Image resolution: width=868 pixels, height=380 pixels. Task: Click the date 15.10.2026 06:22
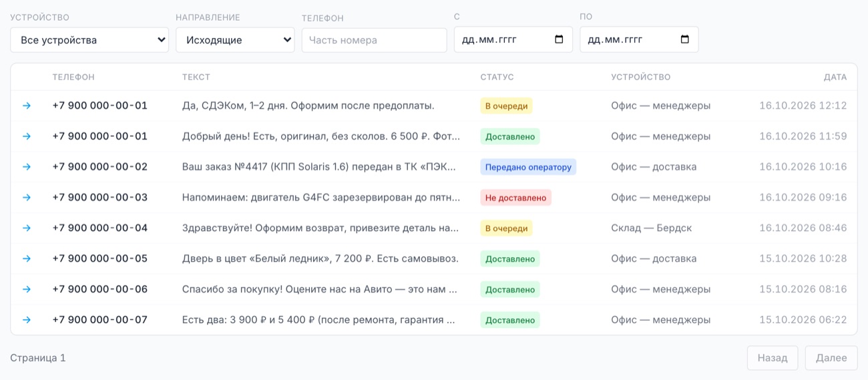click(x=803, y=321)
